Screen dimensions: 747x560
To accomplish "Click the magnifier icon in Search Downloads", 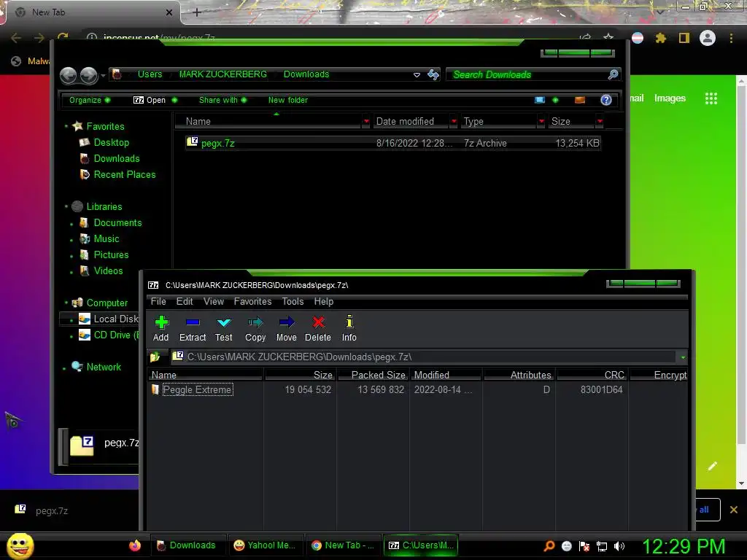I will coord(613,74).
